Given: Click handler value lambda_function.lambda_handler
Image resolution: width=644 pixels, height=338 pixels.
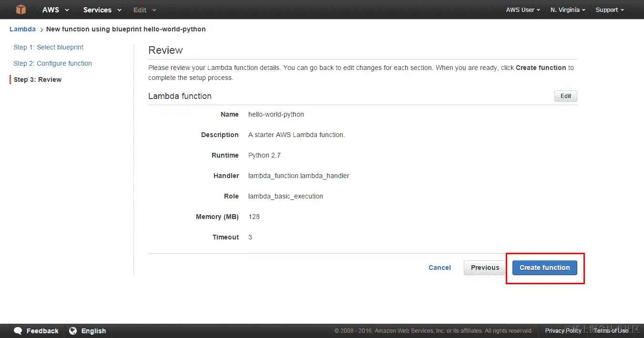Looking at the screenshot, I should 299,176.
